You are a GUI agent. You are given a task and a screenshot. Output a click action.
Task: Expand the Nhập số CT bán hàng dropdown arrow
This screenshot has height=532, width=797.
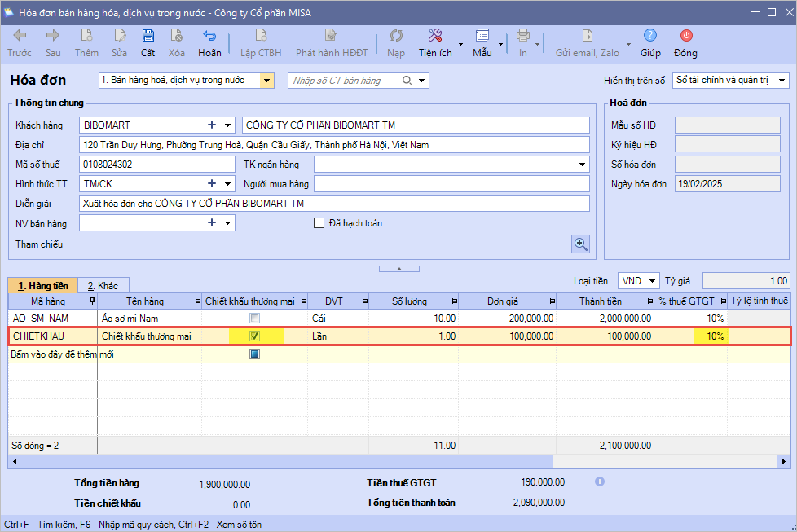tap(422, 81)
